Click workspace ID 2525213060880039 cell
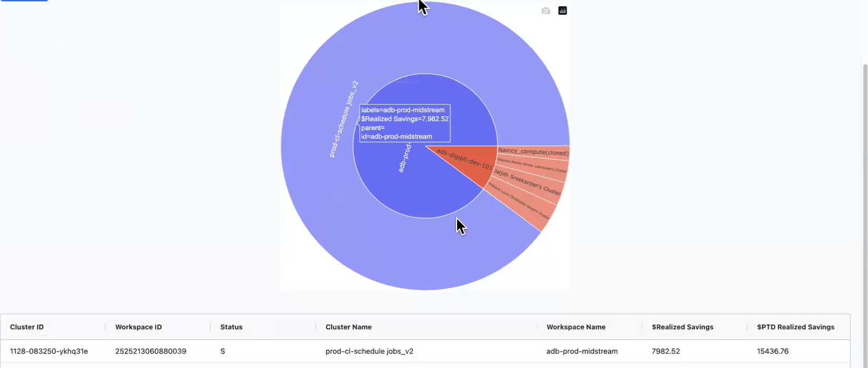Image resolution: width=868 pixels, height=368 pixels. [150, 351]
